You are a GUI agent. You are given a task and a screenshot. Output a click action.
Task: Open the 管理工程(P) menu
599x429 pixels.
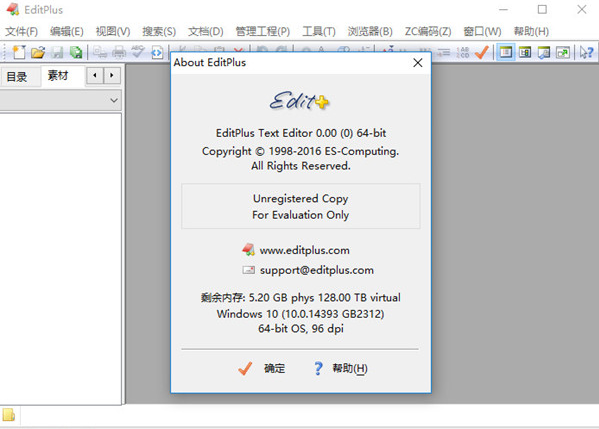tap(263, 31)
